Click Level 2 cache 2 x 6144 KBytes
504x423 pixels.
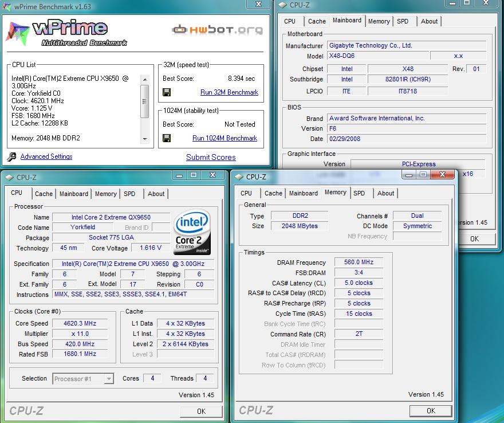[186, 344]
